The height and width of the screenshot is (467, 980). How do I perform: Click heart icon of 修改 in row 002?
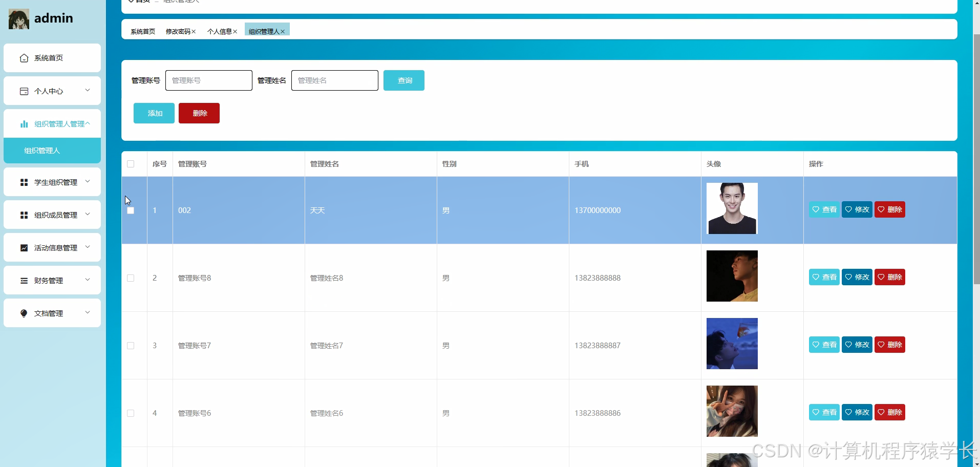(x=848, y=209)
